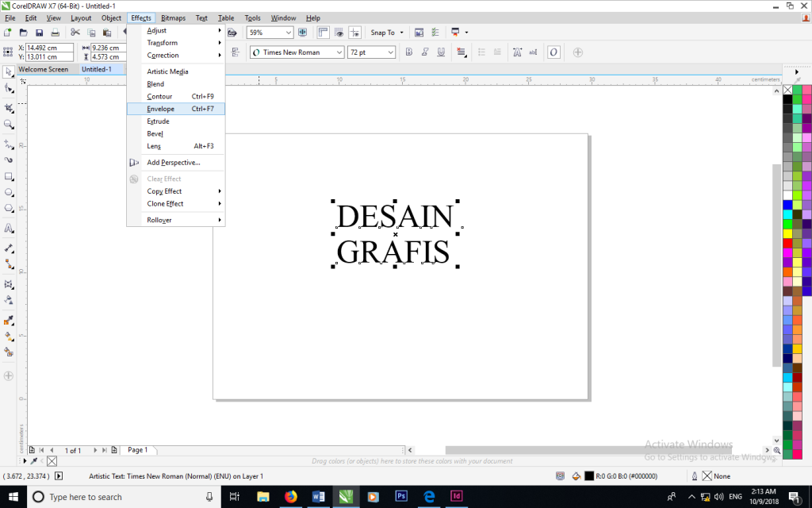Open the Times New Roman font dropdown
Viewport: 812px width, 508px height.
[339, 52]
